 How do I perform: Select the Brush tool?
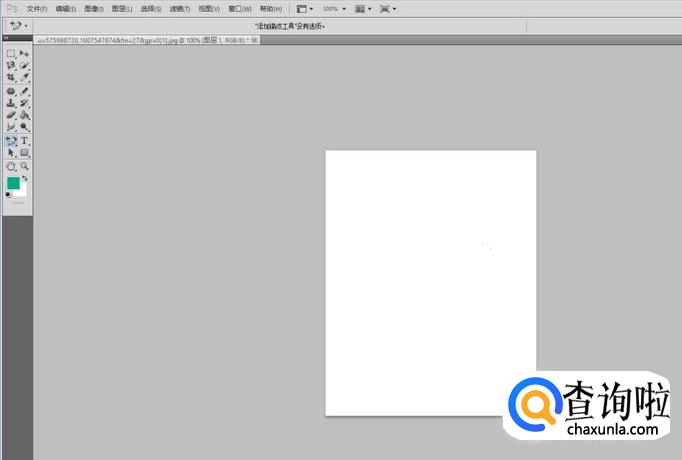pyautogui.click(x=24, y=91)
